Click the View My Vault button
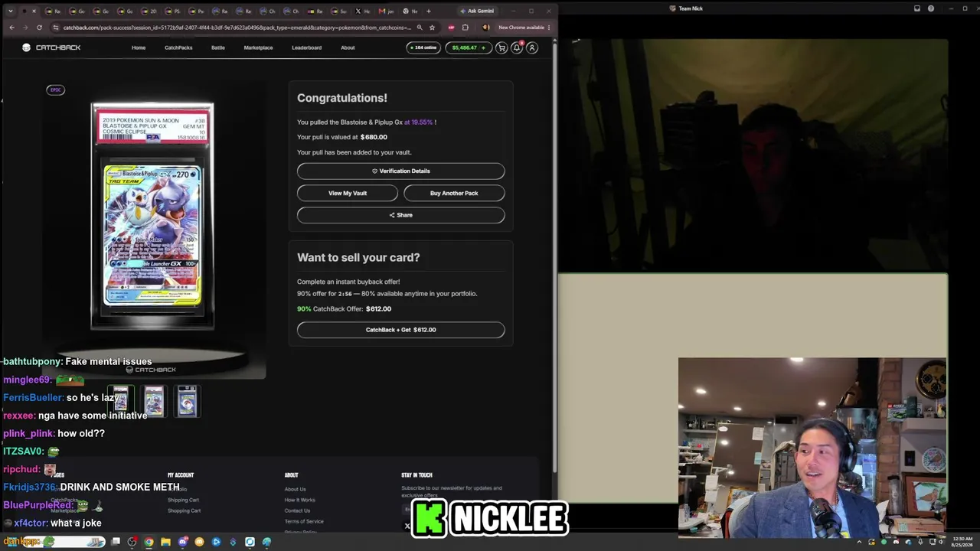 pos(348,193)
